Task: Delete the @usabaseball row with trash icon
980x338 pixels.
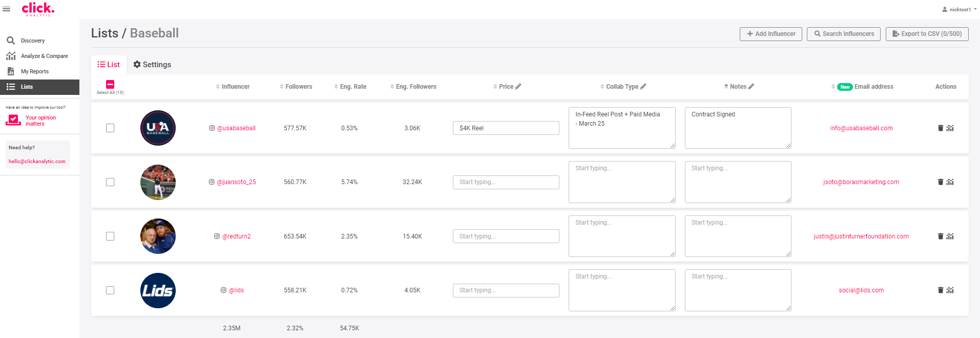Action: [x=941, y=128]
